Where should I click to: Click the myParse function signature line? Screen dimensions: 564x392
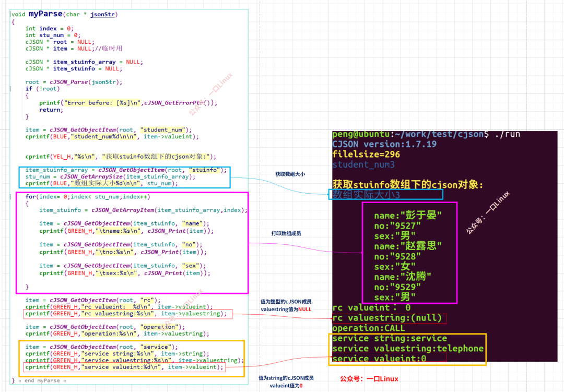[64, 14]
